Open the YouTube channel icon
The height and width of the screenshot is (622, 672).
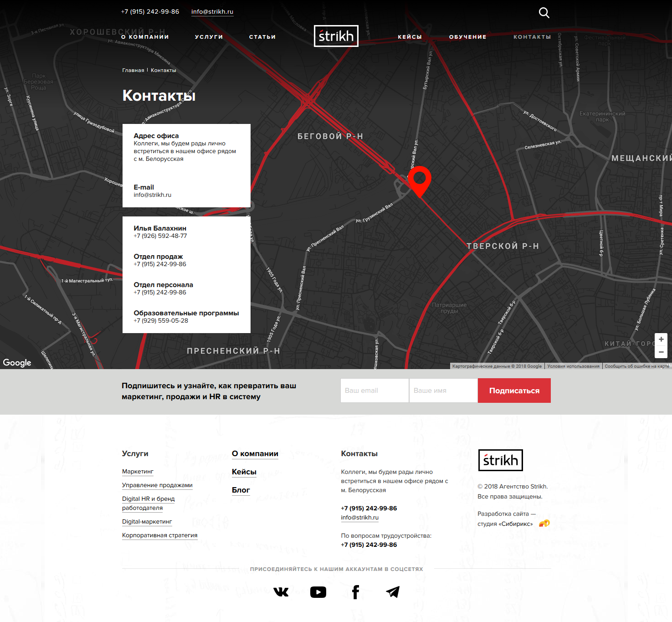pos(318,592)
